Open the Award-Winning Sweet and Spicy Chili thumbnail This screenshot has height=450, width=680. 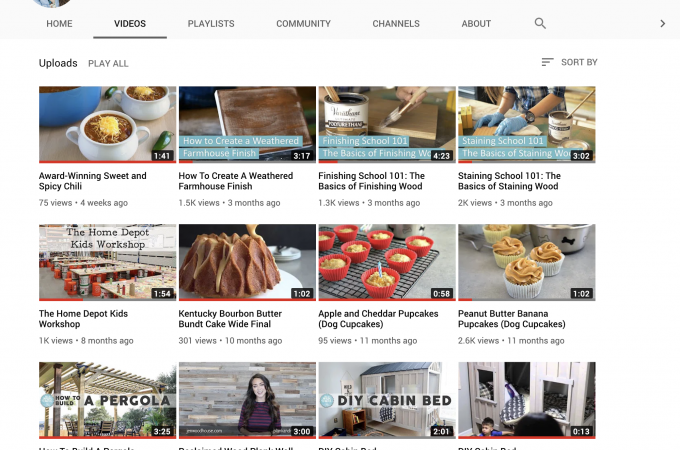click(x=107, y=124)
